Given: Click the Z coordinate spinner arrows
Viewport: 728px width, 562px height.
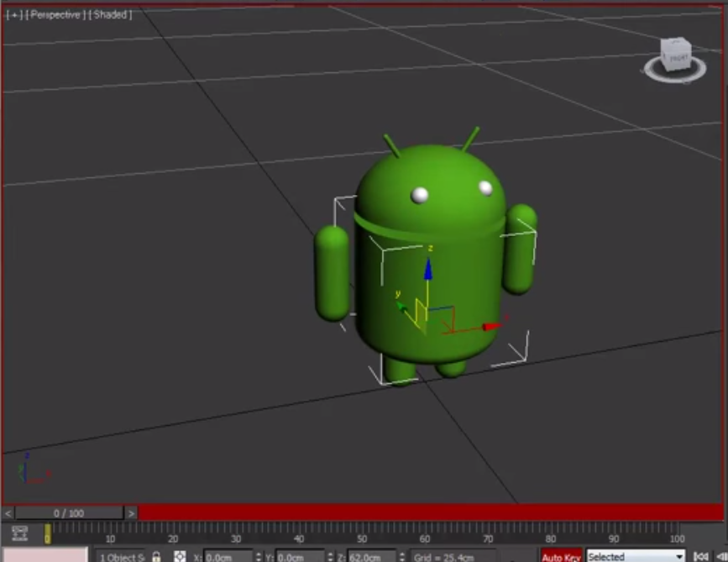Looking at the screenshot, I should 402,557.
